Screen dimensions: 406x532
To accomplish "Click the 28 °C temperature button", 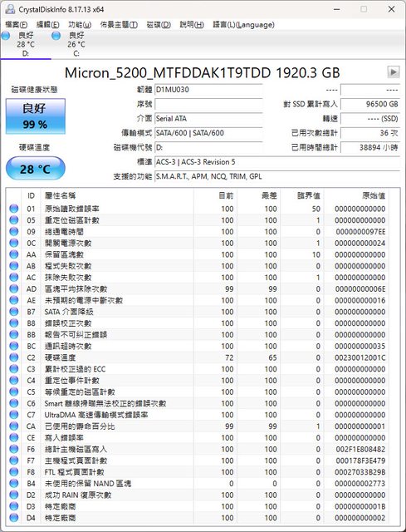I will 35,169.
